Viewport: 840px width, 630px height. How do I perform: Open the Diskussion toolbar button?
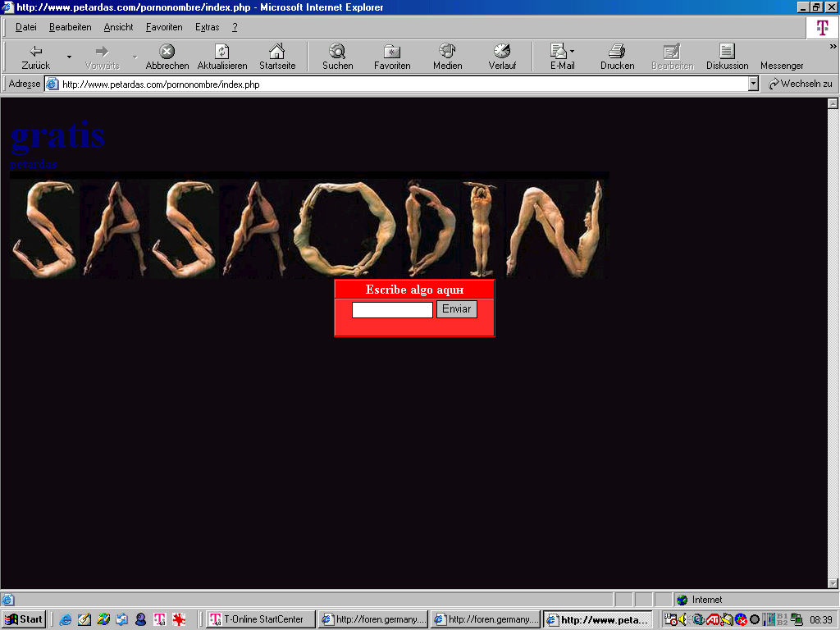coord(727,52)
